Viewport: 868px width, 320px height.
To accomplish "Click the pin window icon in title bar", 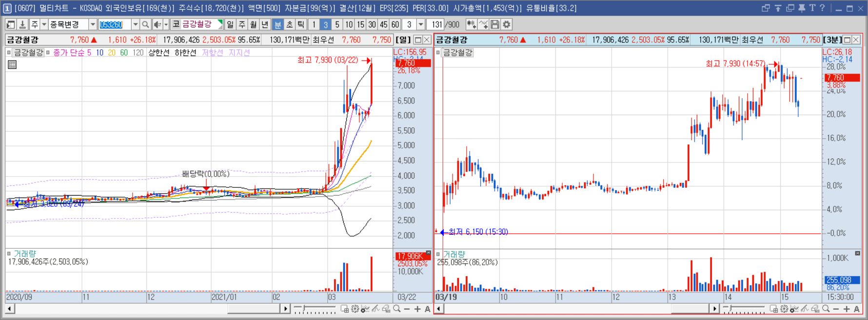I will point(802,8).
